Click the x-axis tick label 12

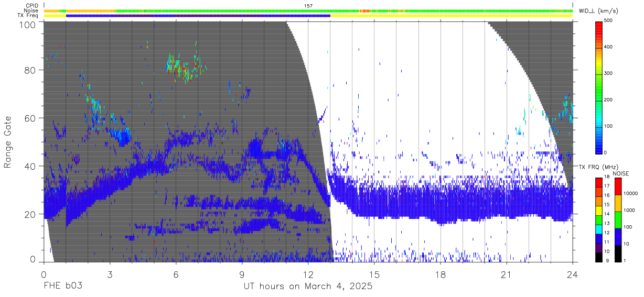click(308, 274)
